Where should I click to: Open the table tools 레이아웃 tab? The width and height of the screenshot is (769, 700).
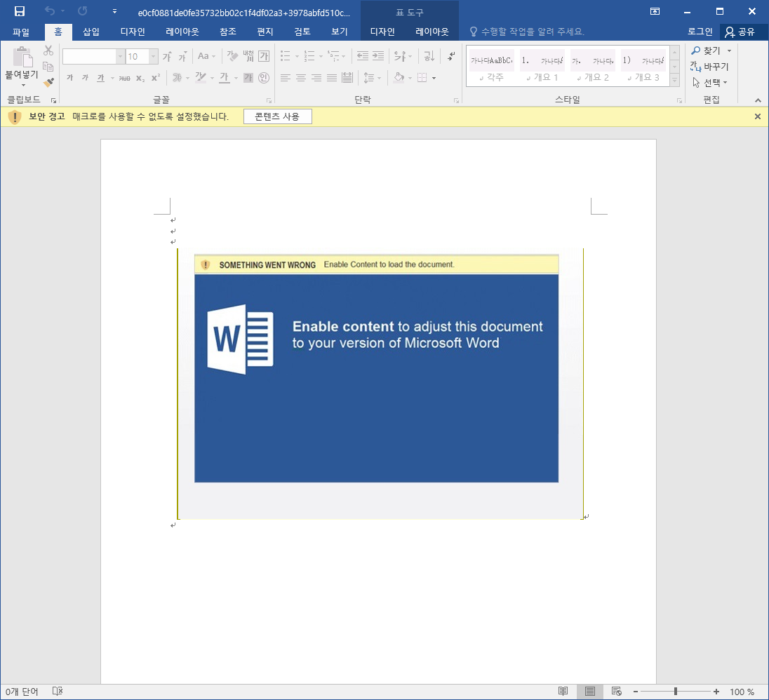(432, 32)
